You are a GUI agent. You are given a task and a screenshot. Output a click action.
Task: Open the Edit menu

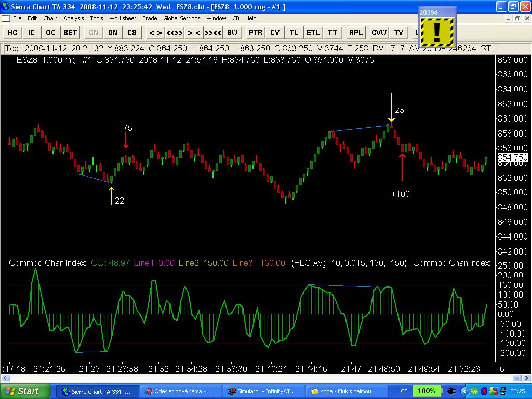pos(32,18)
